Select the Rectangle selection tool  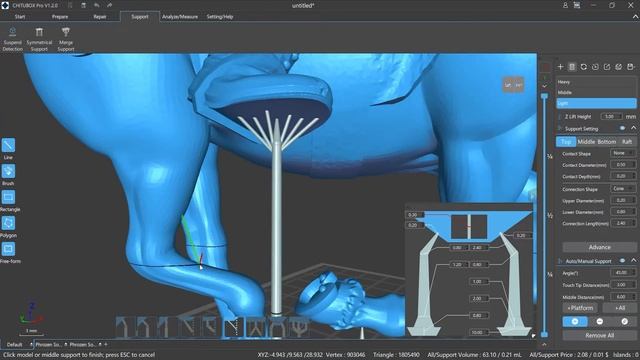coord(9,200)
